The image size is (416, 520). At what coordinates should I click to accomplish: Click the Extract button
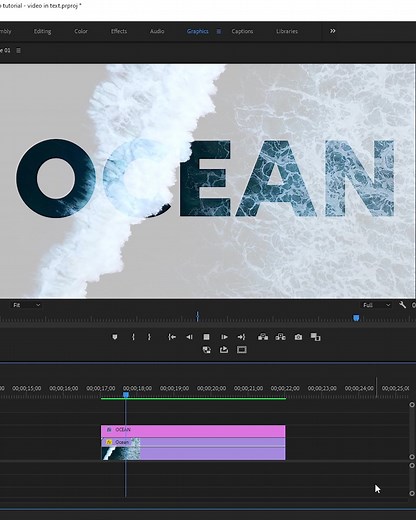(x=281, y=337)
